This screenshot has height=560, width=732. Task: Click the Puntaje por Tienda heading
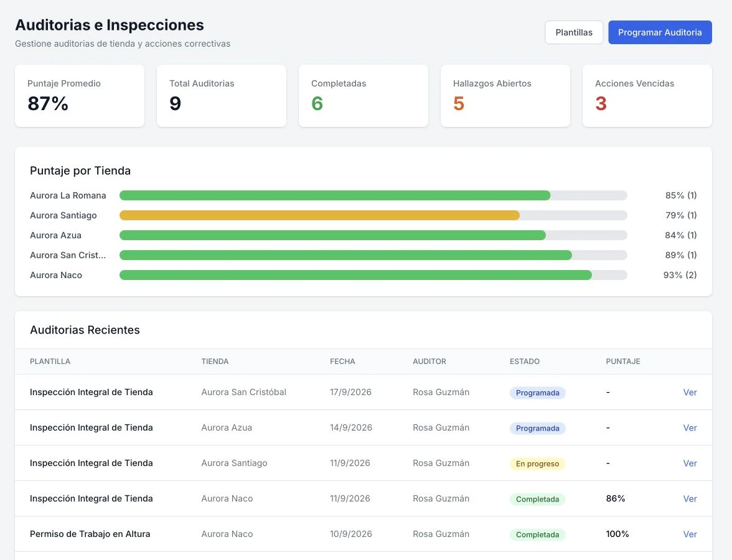point(80,170)
